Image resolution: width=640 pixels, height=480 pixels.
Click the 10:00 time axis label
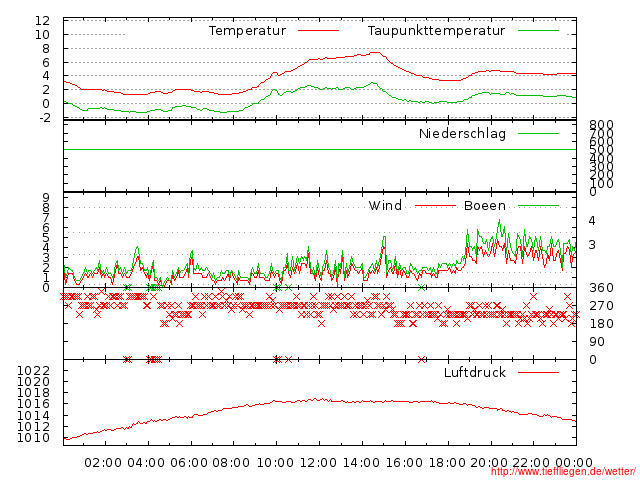[x=275, y=463]
